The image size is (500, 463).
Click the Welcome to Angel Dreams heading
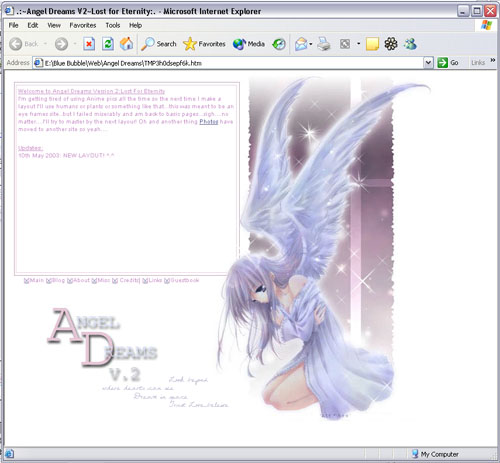pyautogui.click(x=91, y=91)
